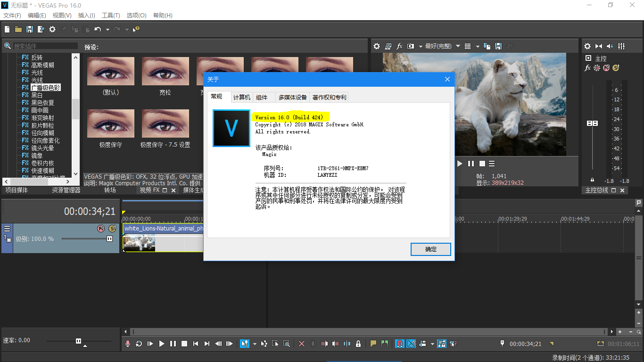Toggle master bus solo S icon

click(616, 68)
